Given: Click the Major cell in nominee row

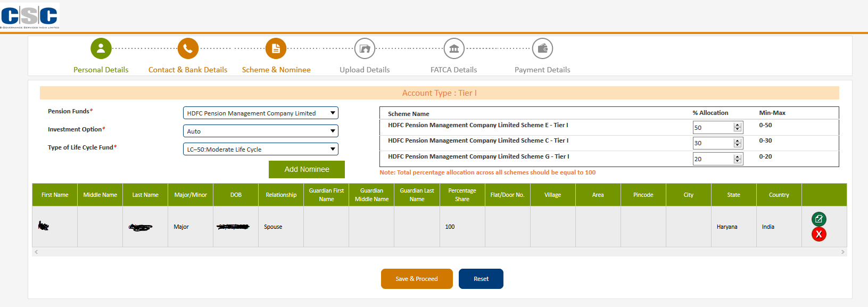Looking at the screenshot, I should pos(191,227).
